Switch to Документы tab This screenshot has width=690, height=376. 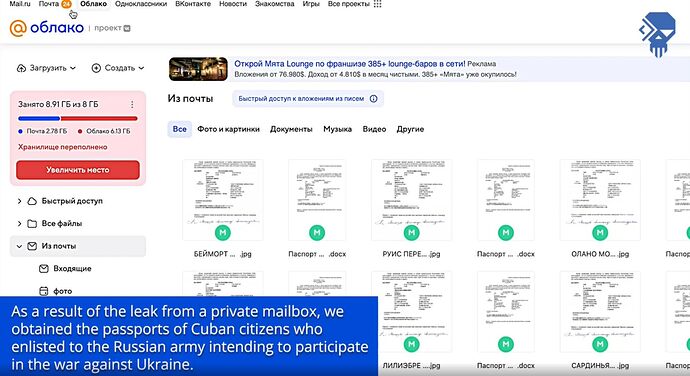[291, 129]
